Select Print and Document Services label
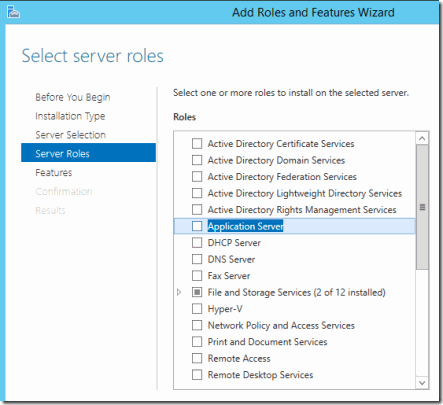This screenshot has height=405, width=443. click(x=267, y=342)
